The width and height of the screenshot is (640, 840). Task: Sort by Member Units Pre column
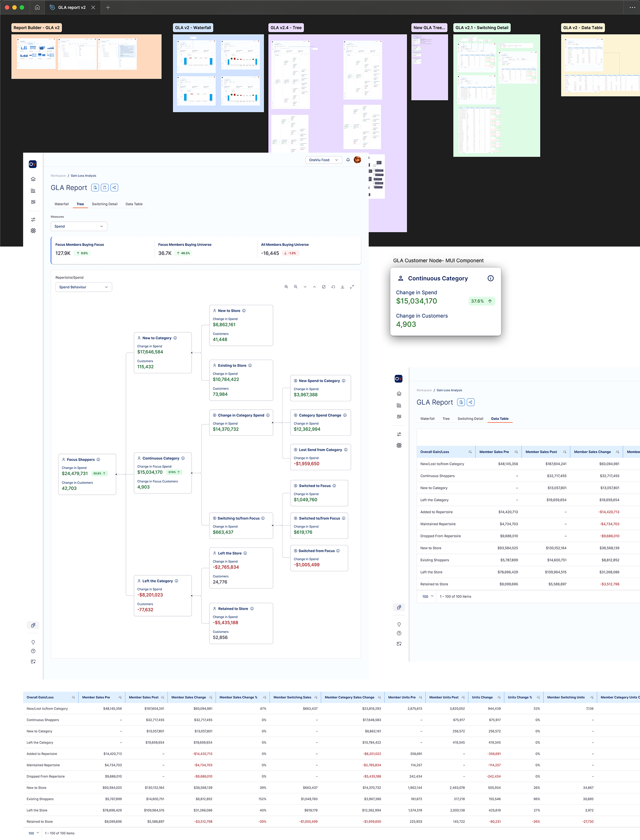420,697
